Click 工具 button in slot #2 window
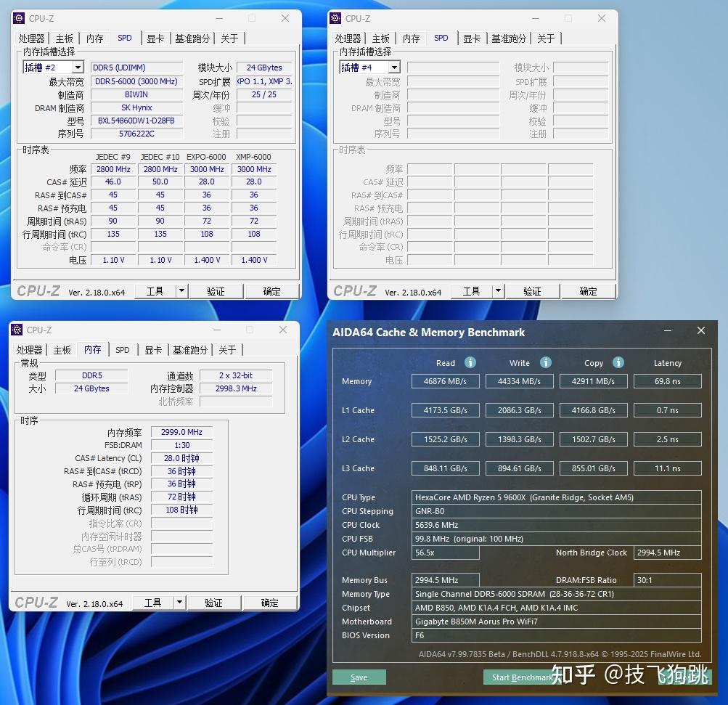 pyautogui.click(x=155, y=291)
